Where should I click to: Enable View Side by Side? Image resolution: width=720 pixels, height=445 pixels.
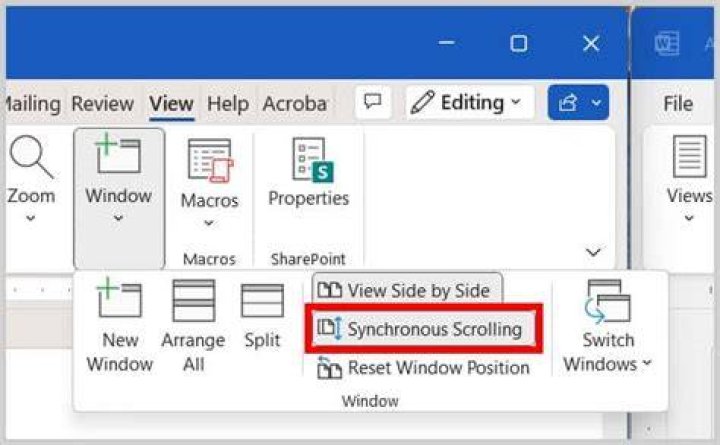(x=407, y=290)
